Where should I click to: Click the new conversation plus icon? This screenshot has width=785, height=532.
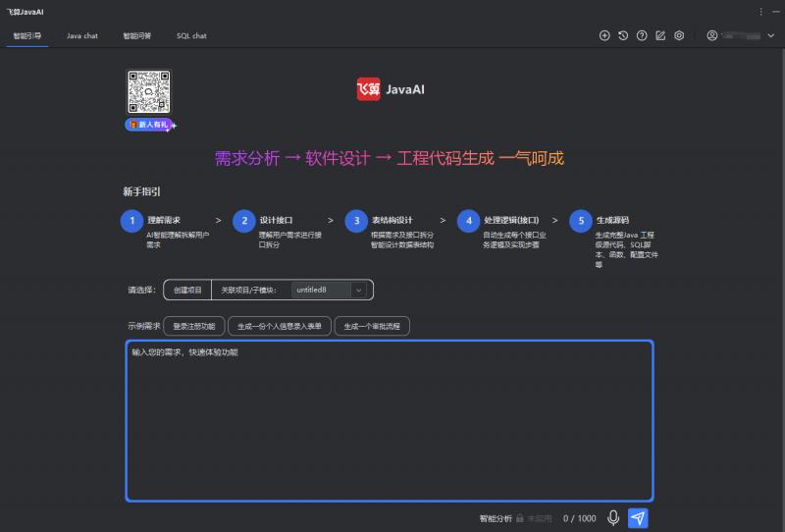(x=604, y=35)
